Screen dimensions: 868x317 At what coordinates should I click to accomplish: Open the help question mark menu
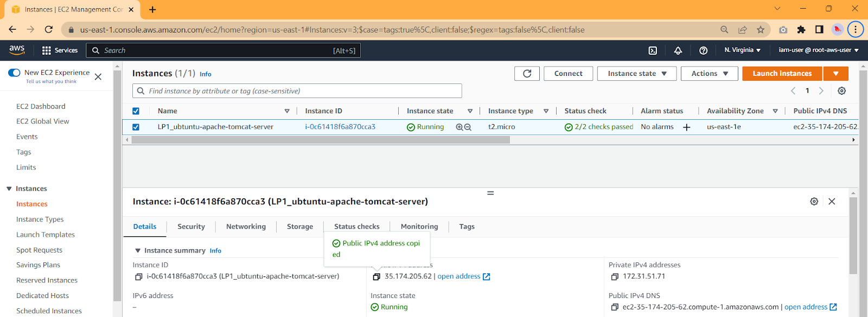pyautogui.click(x=703, y=50)
